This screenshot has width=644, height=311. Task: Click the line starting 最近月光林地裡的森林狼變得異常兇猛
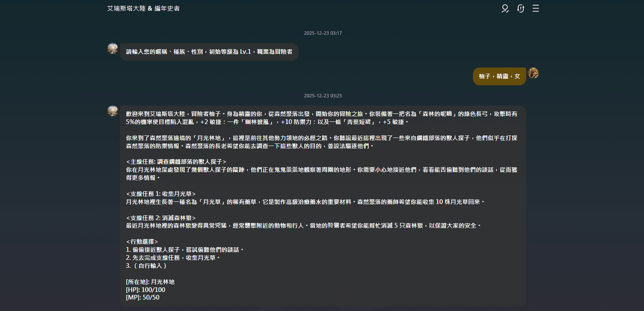click(303, 226)
